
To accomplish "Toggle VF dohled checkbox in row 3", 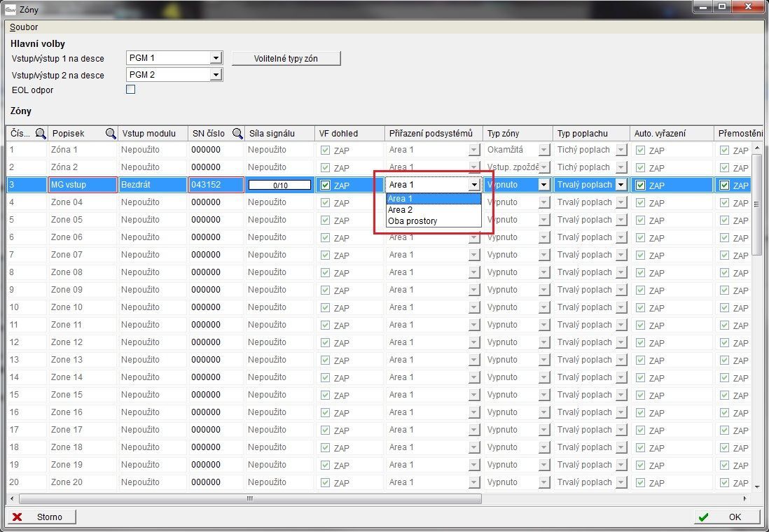I will coord(326,185).
